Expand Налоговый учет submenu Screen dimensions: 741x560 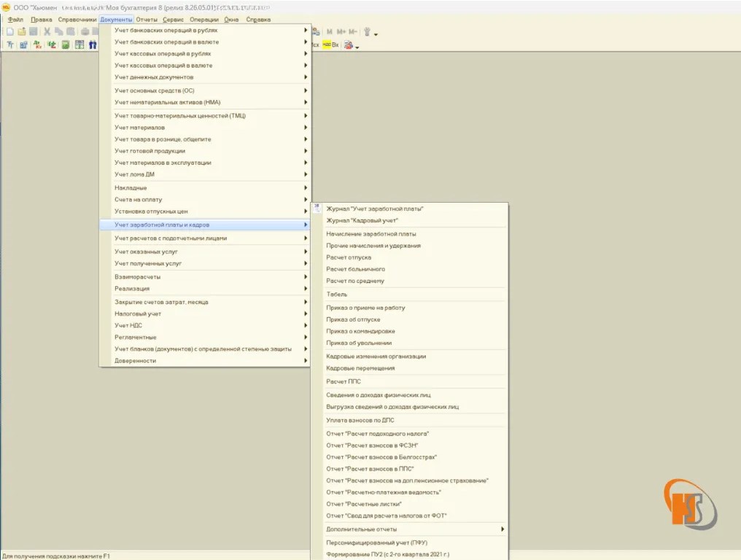205,314
